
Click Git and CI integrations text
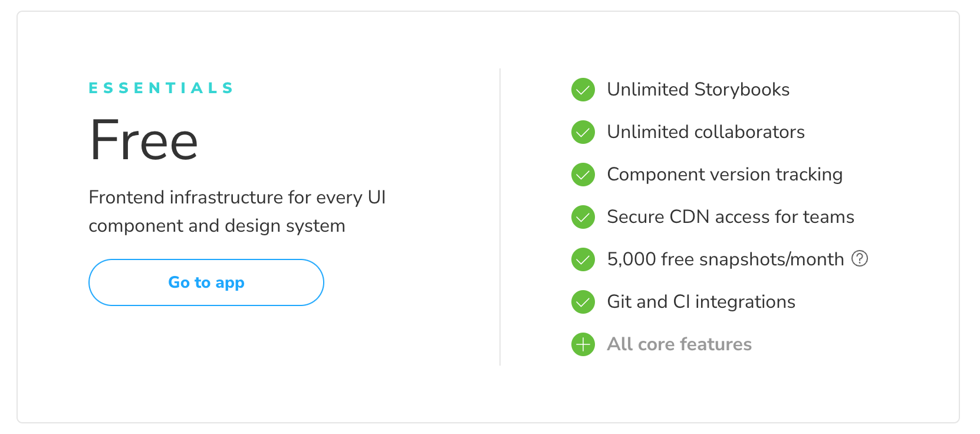[701, 302]
